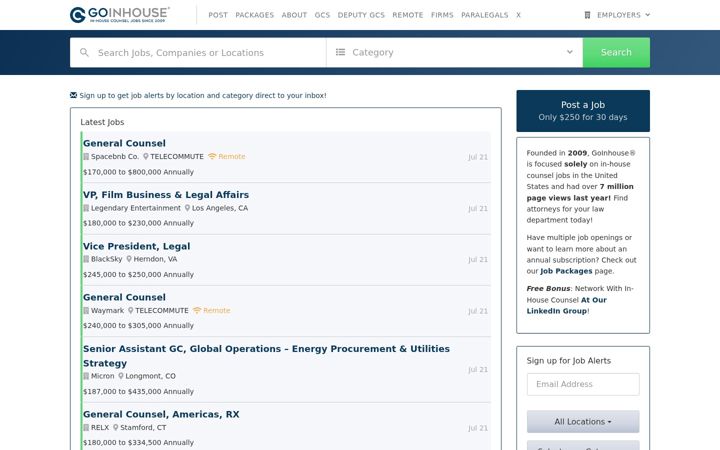Click the green Search button
Screen dimensions: 720x450
click(x=616, y=52)
